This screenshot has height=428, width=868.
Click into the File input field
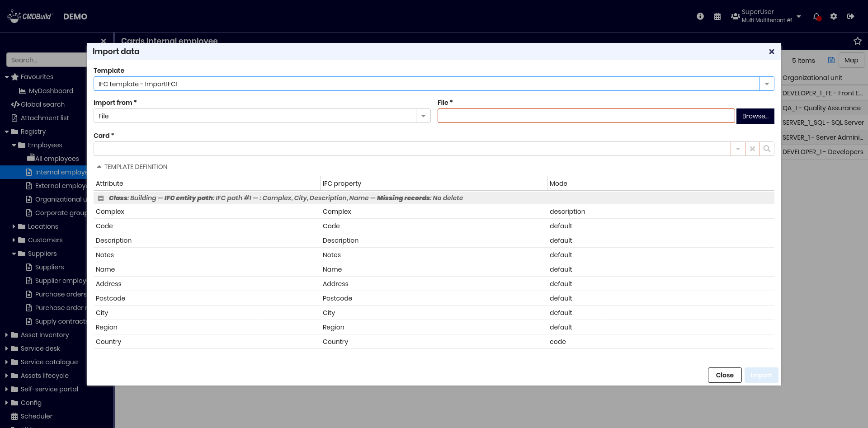pyautogui.click(x=586, y=116)
